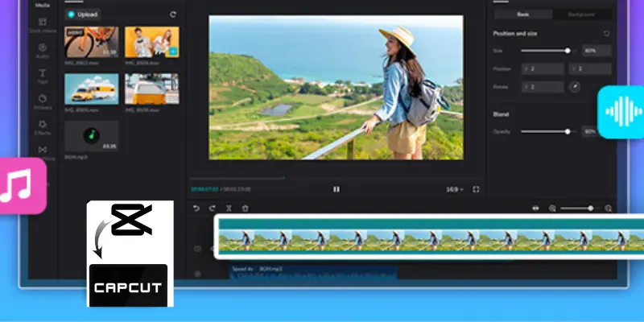Enter fullscreen preview mode

(x=476, y=189)
